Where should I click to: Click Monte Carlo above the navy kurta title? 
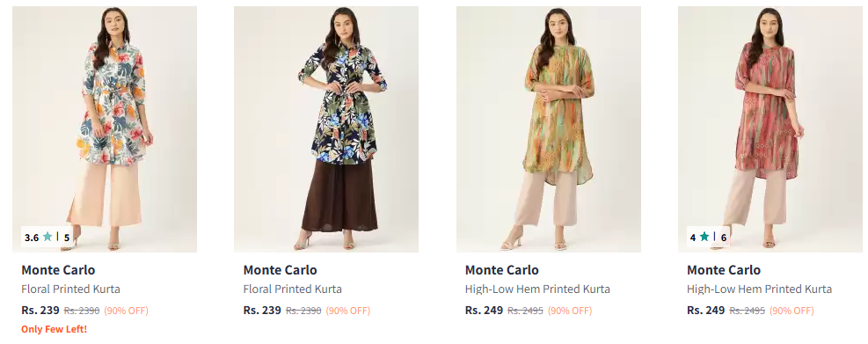281,270
